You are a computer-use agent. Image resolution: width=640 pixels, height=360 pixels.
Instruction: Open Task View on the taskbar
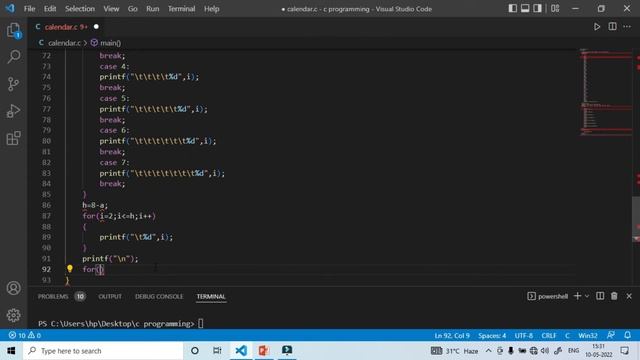[x=217, y=351]
